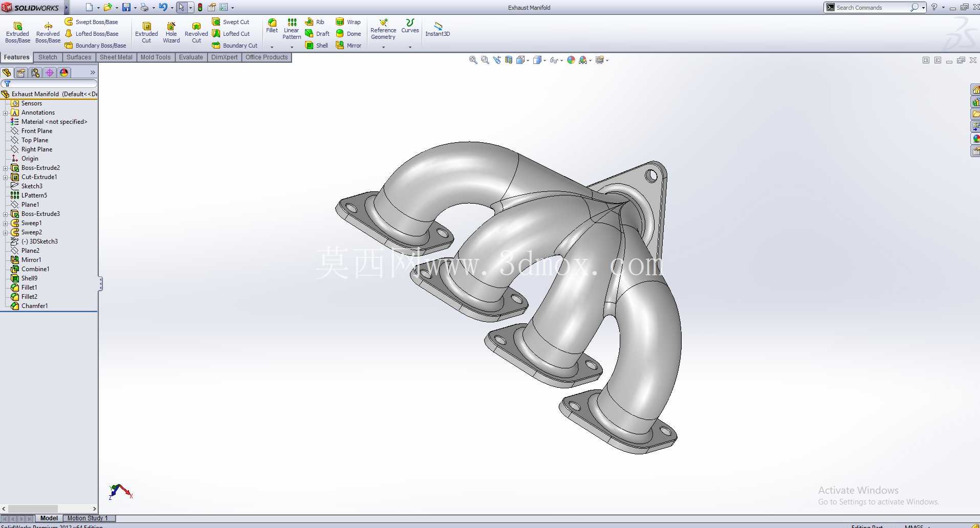Click the Previous View icon
980x528 pixels.
[x=497, y=60]
